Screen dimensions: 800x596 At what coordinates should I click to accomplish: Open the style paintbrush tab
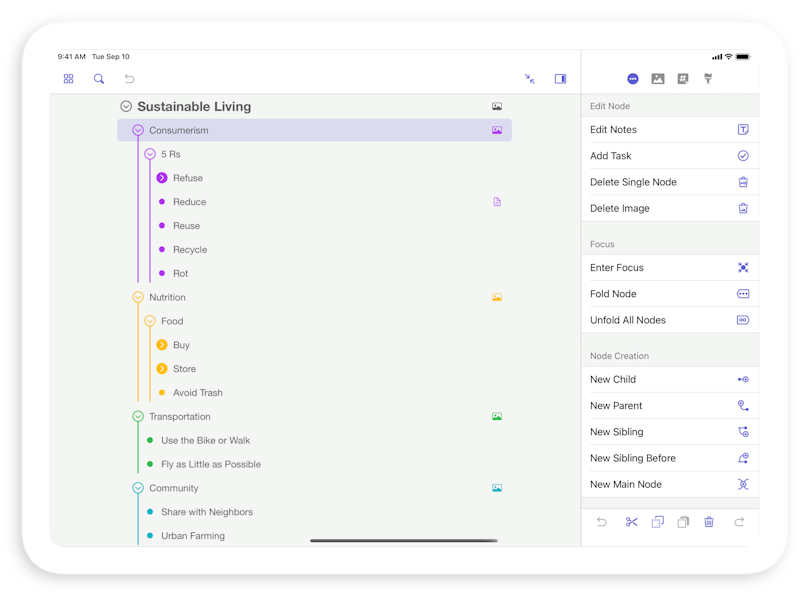708,79
